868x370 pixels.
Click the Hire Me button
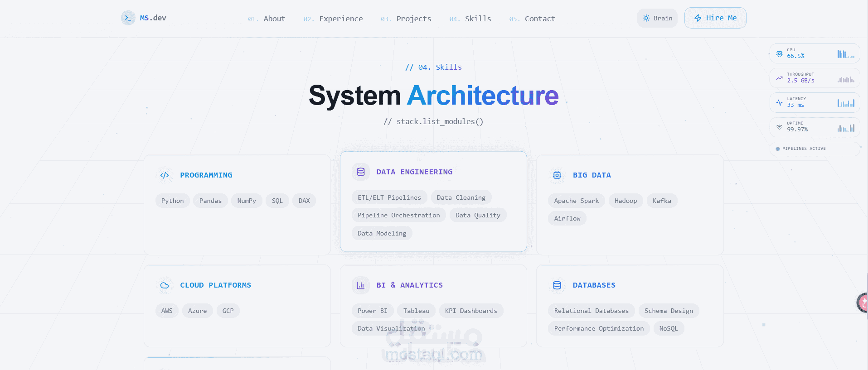pyautogui.click(x=715, y=18)
